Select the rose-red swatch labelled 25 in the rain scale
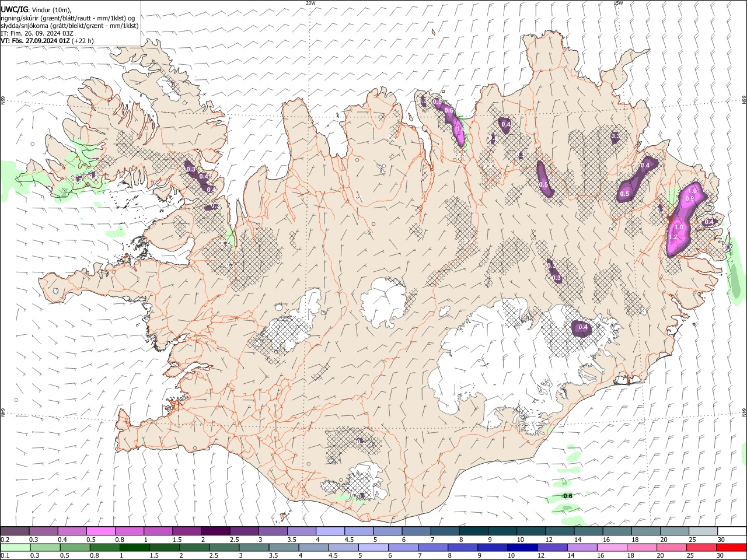This screenshot has width=747, height=560. tap(701, 548)
